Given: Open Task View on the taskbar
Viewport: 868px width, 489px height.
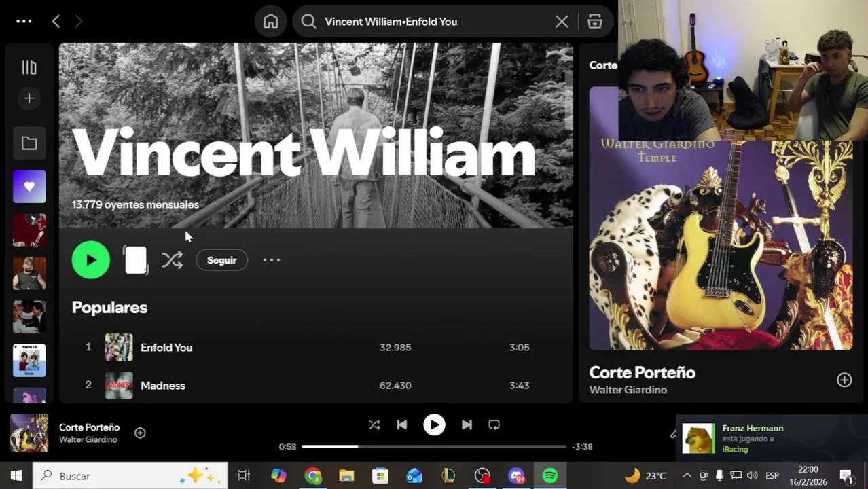Looking at the screenshot, I should pos(244,476).
